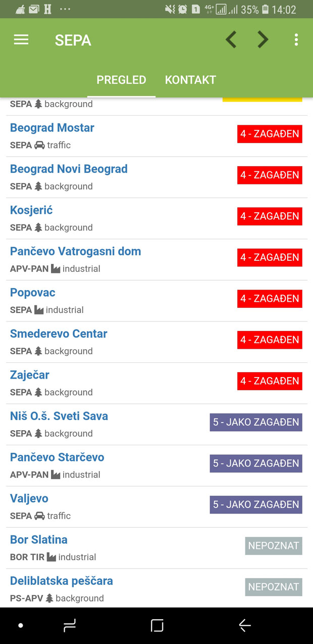This screenshot has height=644, width=313.
Task: Select the PREGLED tab
Action: 121,80
